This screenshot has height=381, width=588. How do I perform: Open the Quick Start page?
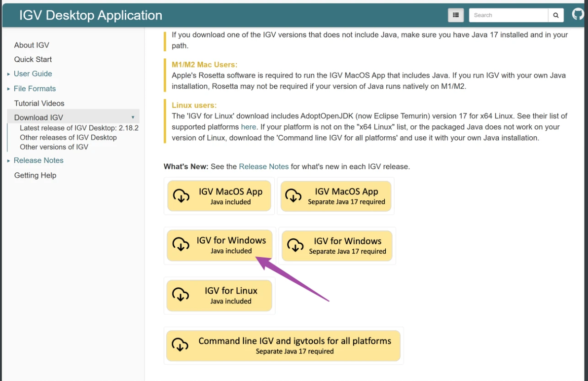click(x=33, y=59)
